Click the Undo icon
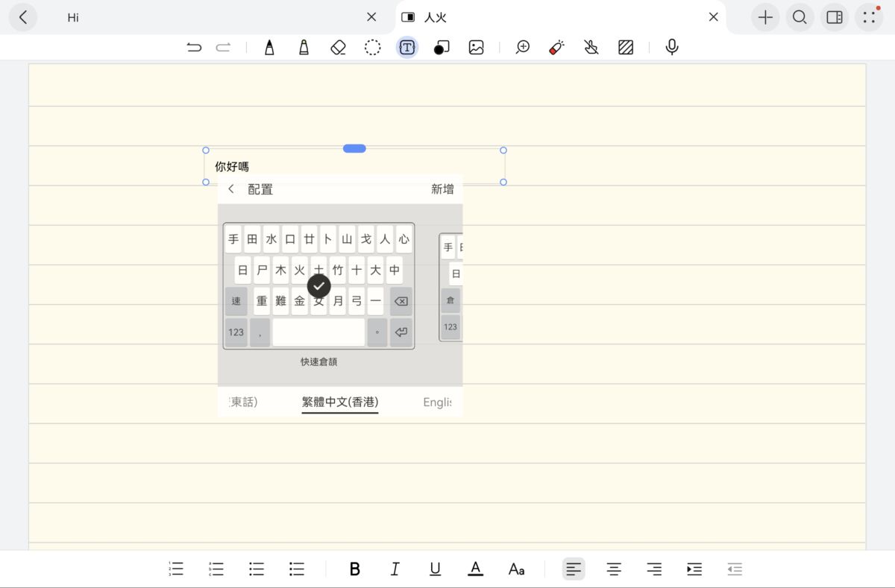 [x=195, y=46]
